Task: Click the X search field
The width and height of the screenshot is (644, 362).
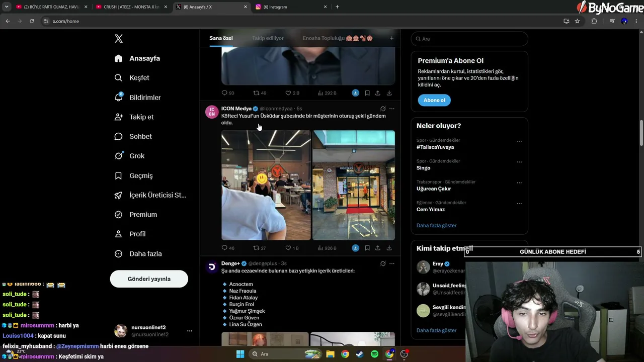Action: [x=469, y=39]
